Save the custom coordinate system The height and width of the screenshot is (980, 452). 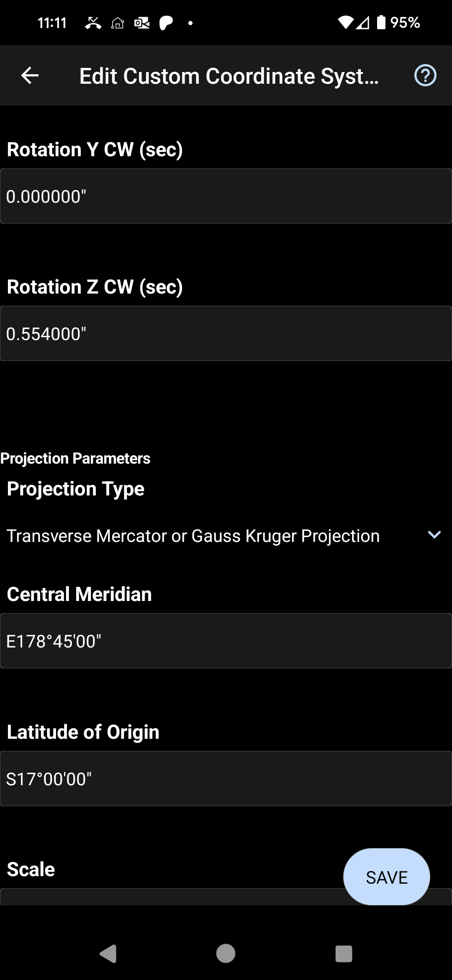386,877
